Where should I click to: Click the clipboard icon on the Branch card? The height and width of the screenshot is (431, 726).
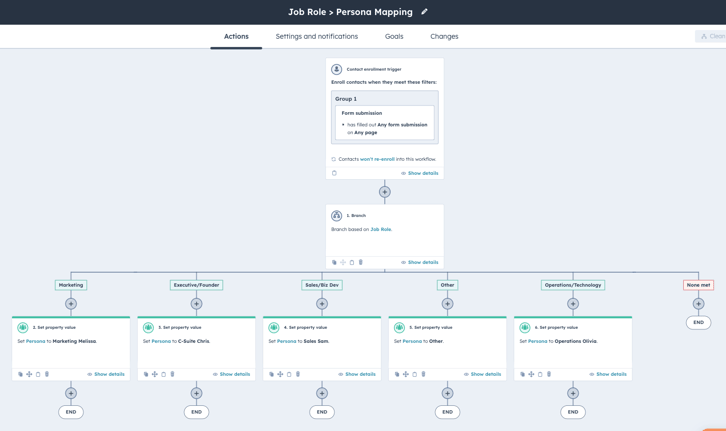pyautogui.click(x=352, y=262)
